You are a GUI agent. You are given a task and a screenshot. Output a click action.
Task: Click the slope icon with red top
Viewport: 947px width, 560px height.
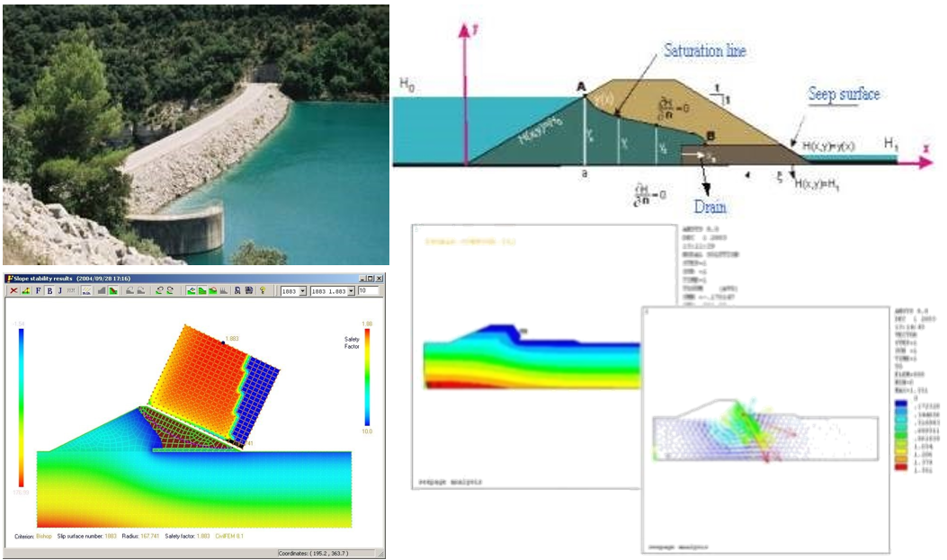[x=212, y=290]
